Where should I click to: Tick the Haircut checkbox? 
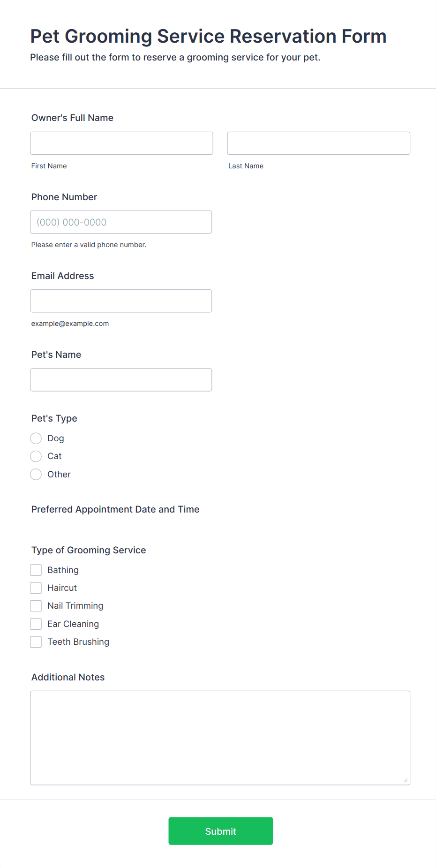(x=36, y=588)
